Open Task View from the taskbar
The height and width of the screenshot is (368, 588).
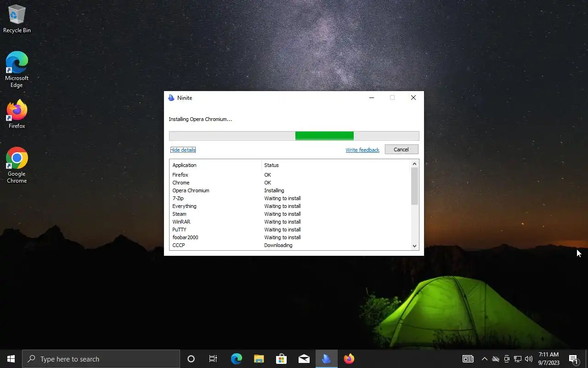click(213, 359)
